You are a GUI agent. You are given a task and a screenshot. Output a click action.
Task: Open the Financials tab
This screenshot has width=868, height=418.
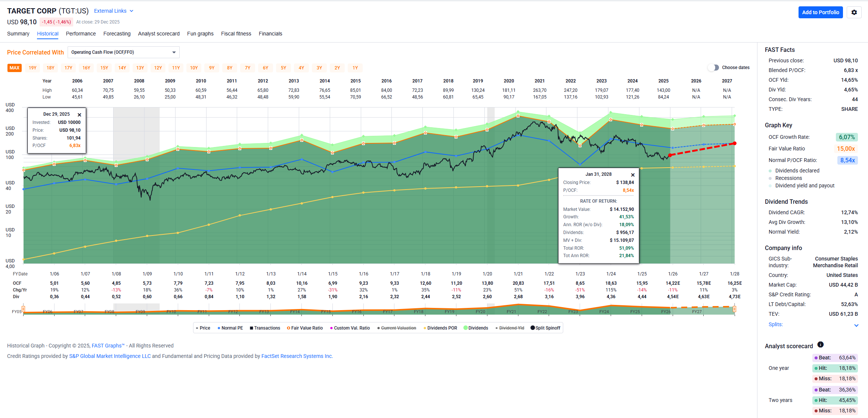point(270,34)
